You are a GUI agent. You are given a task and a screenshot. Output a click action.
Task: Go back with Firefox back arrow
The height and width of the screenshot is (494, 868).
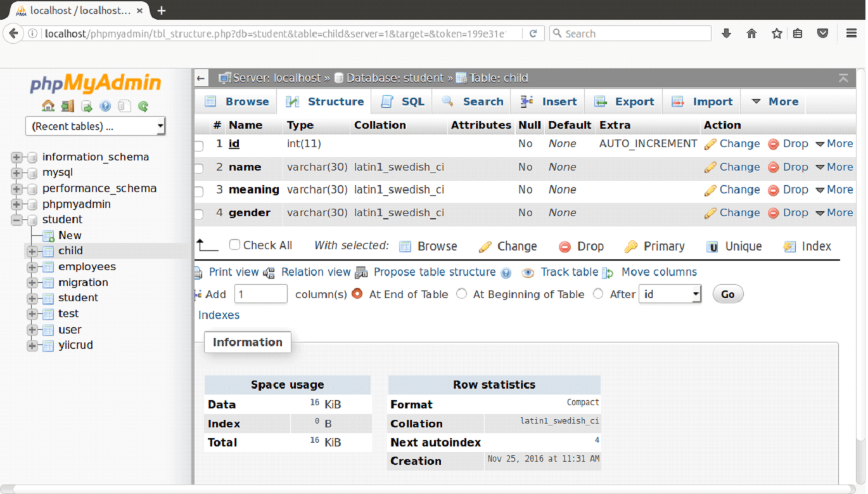tap(13, 34)
